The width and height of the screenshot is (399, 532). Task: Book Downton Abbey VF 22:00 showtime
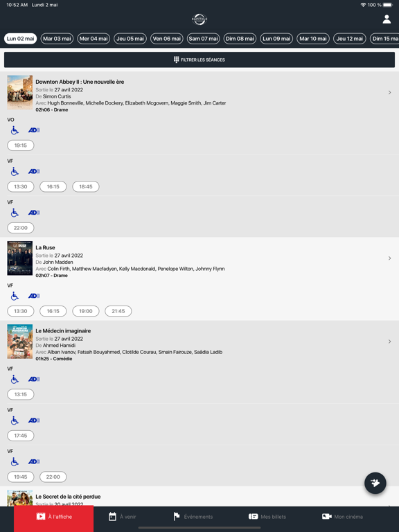21,228
